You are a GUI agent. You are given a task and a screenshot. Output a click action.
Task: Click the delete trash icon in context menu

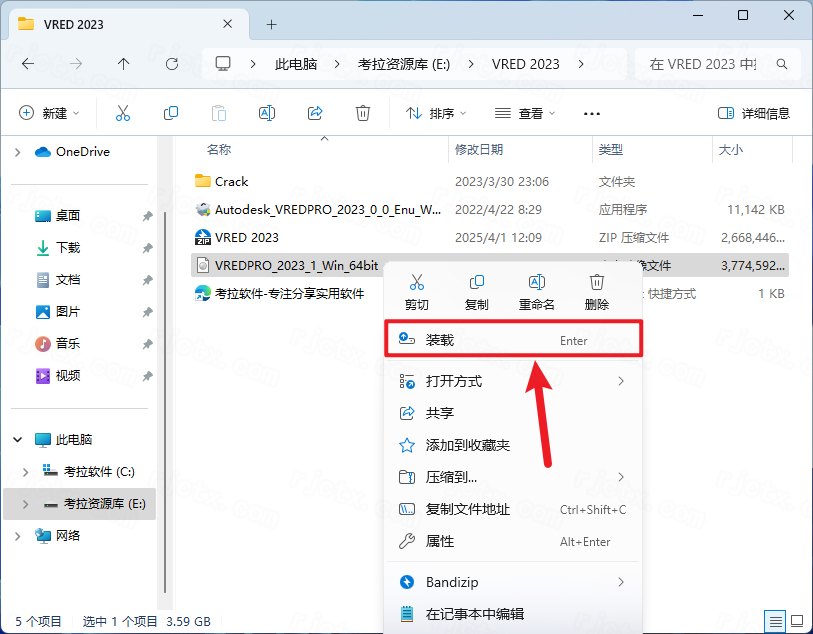(597, 284)
